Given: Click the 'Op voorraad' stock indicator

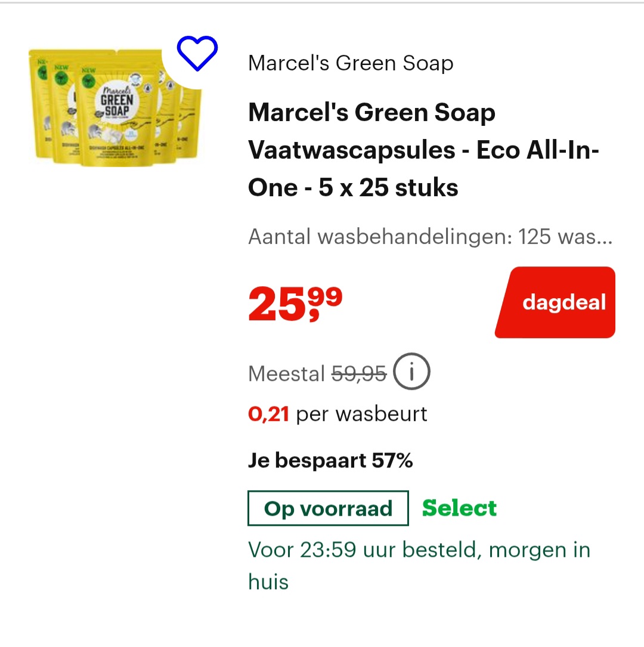Looking at the screenshot, I should [x=327, y=507].
